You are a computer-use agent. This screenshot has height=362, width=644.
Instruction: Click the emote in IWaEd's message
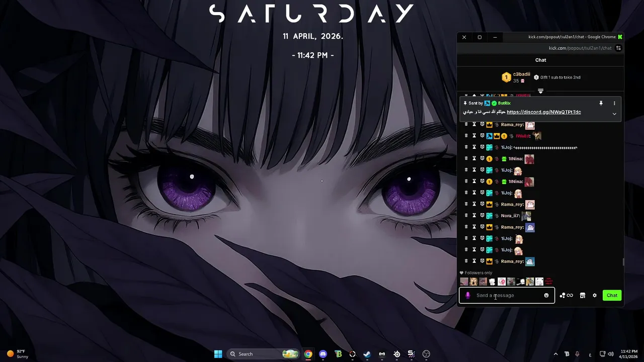(537, 136)
